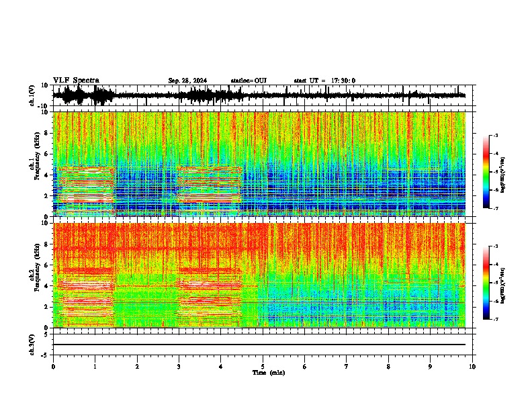Image resolution: width=532 pixels, height=411 pixels.
Task: Click the "-3" tick on ch.1 colorbar
Action: coord(496,135)
